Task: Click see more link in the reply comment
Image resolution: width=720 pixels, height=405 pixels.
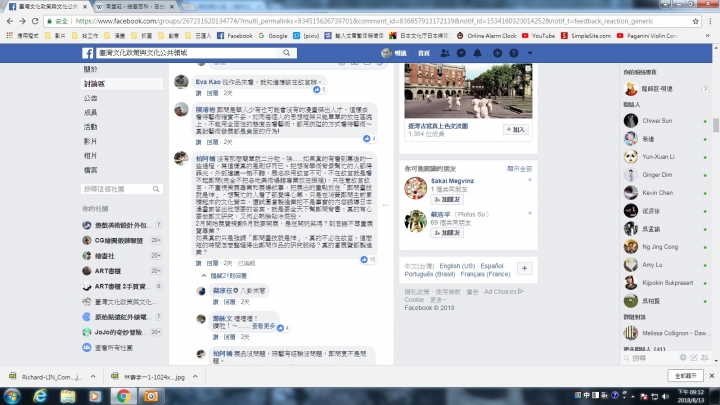Action: click(263, 326)
